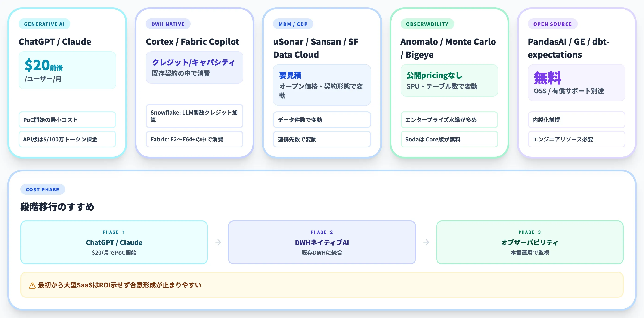The height and width of the screenshot is (318, 644).
Task: Click the SPU・テーブル数で変動 text
Action: (x=442, y=86)
